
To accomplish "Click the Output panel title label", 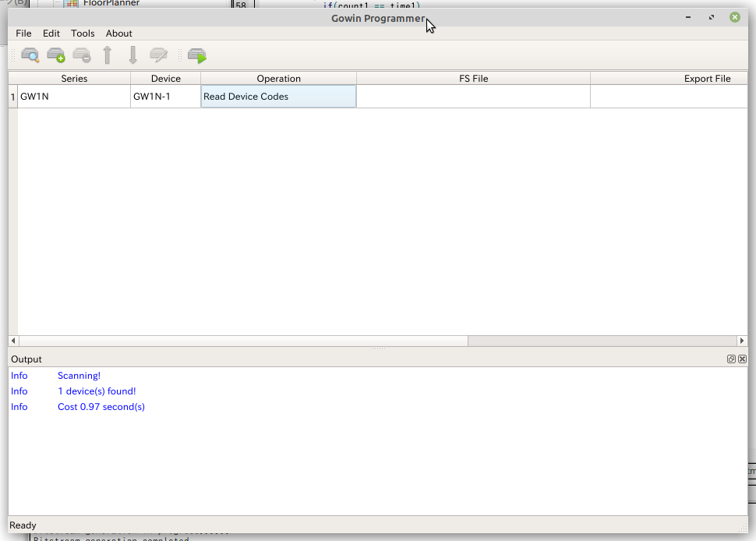I will click(x=26, y=359).
